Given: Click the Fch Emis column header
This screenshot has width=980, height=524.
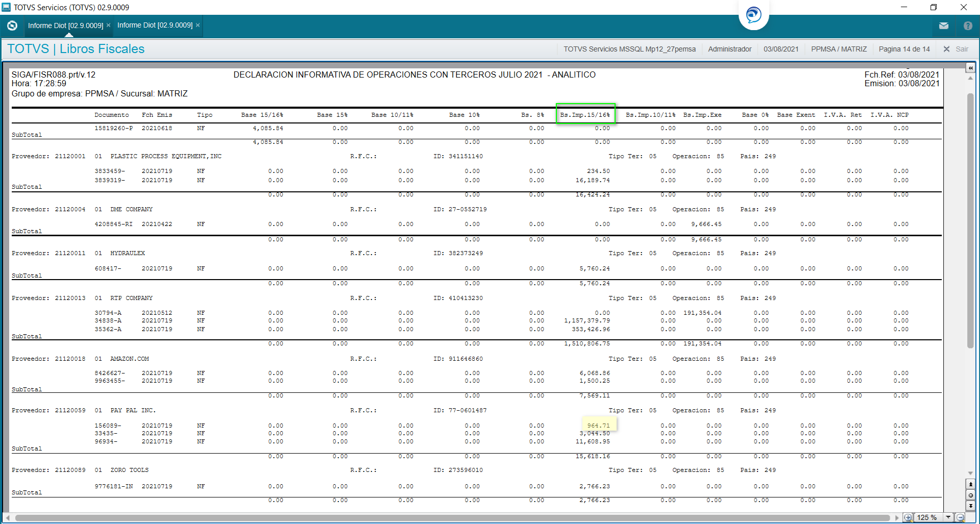Looking at the screenshot, I should tap(157, 115).
